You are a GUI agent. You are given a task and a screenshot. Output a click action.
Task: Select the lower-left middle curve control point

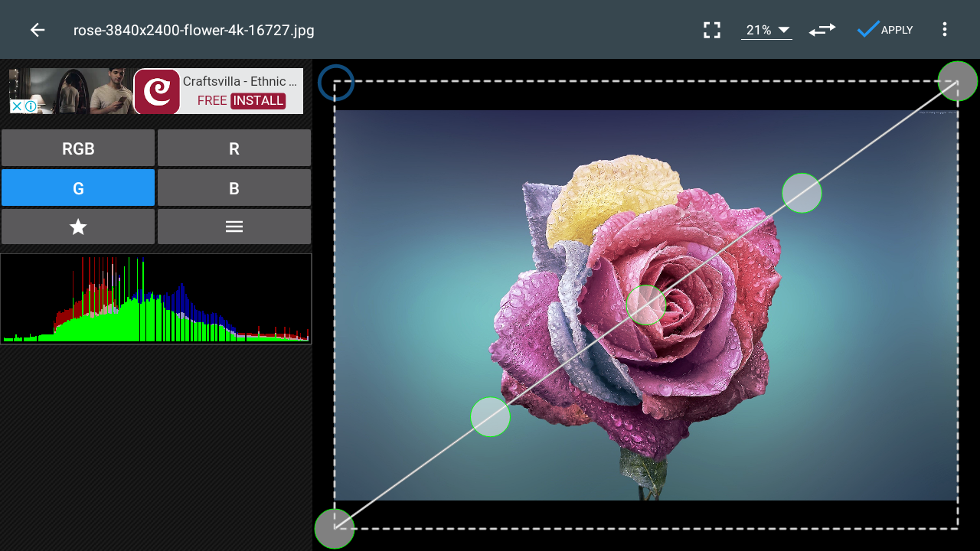click(x=490, y=417)
